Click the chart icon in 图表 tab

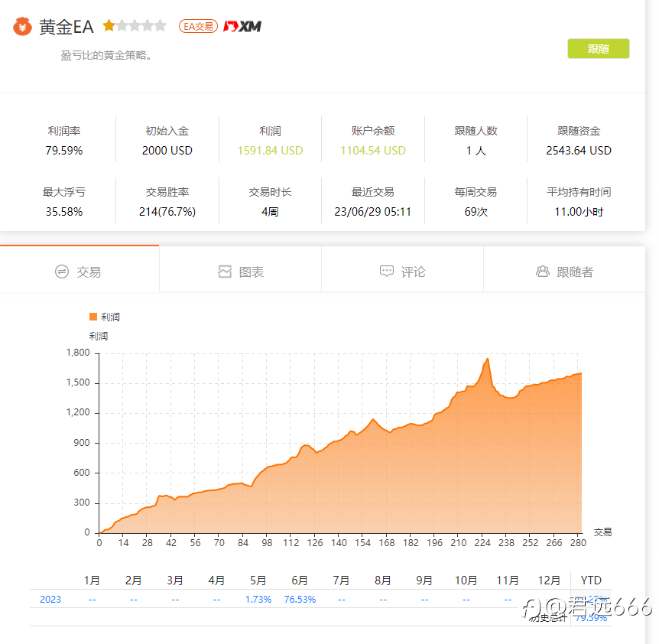[225, 272]
